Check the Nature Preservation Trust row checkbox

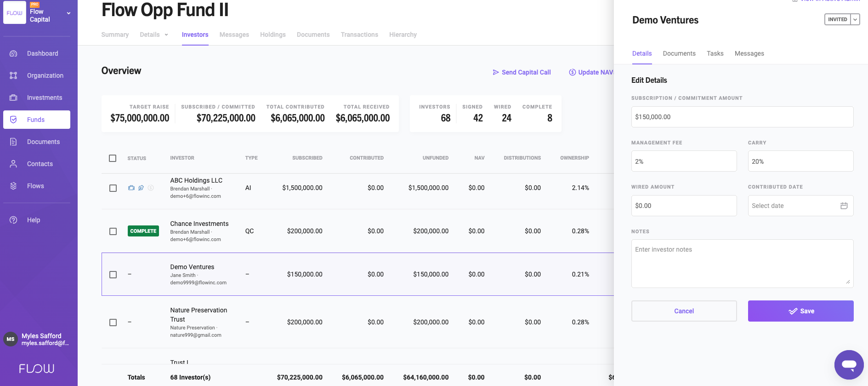point(113,323)
